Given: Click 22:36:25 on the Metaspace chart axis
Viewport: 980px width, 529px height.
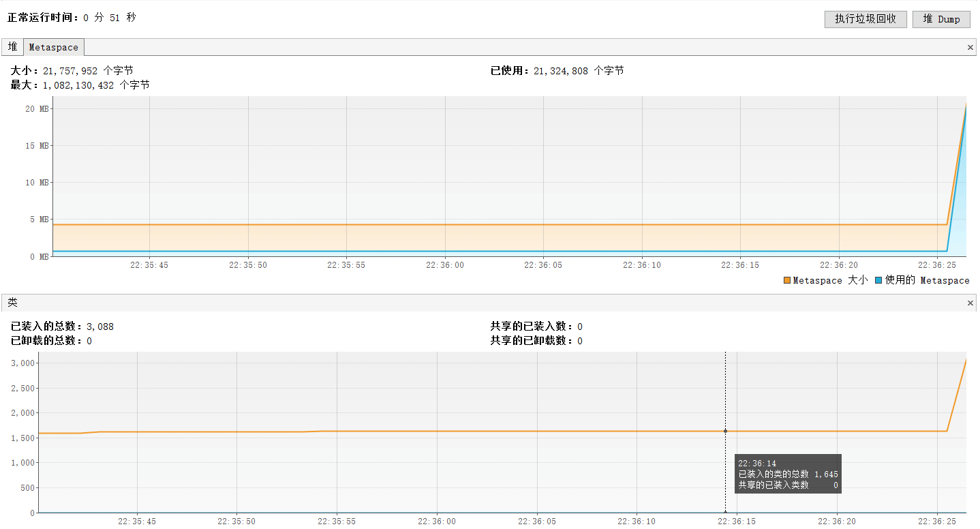Looking at the screenshot, I should coord(937,265).
